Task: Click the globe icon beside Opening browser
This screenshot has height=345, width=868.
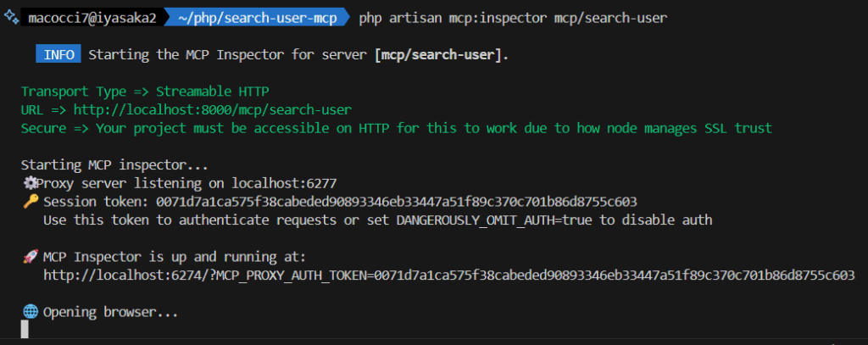Action: 31,312
